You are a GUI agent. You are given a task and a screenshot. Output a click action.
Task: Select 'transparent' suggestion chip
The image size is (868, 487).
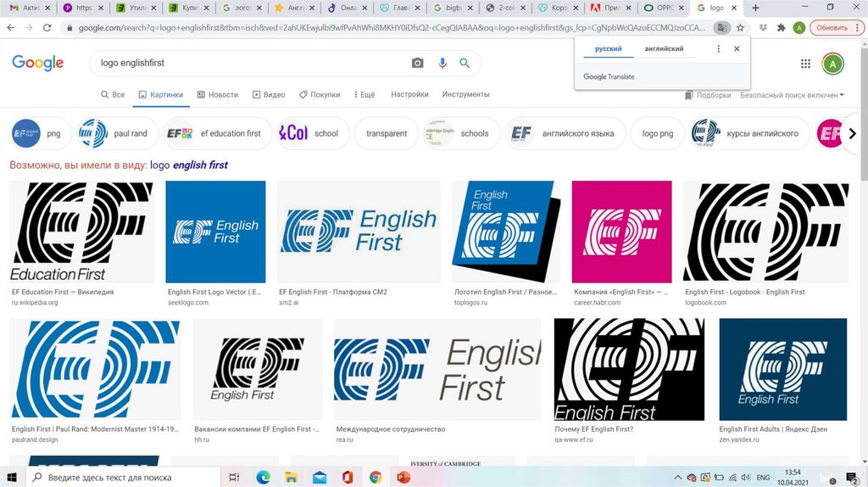click(387, 133)
